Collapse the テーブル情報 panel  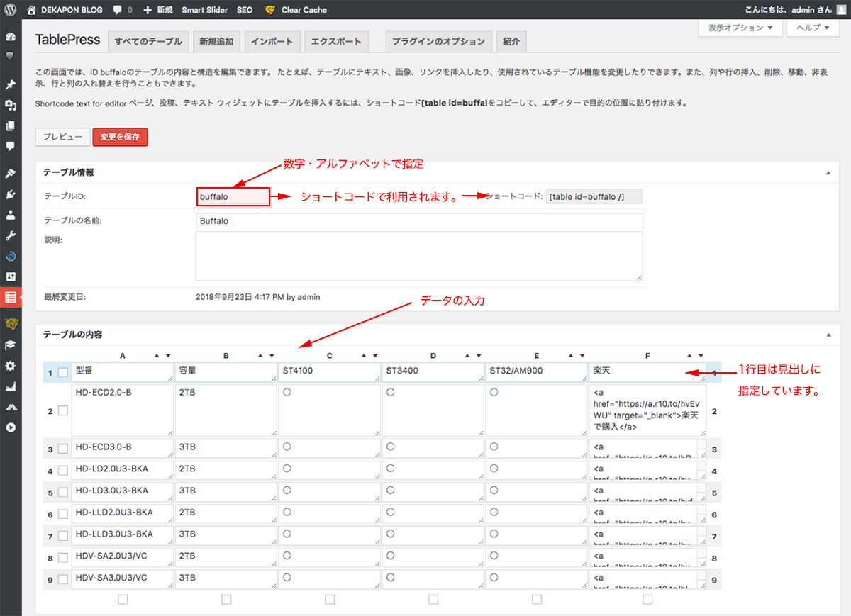[828, 172]
